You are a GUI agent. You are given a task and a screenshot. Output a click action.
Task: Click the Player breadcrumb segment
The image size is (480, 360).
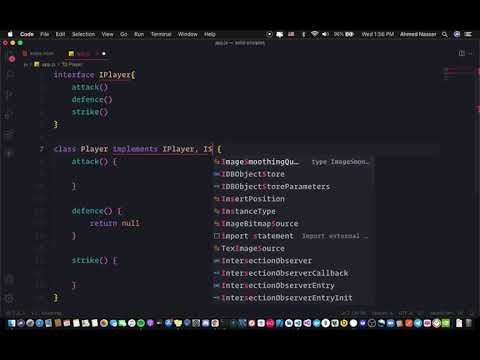[72, 64]
